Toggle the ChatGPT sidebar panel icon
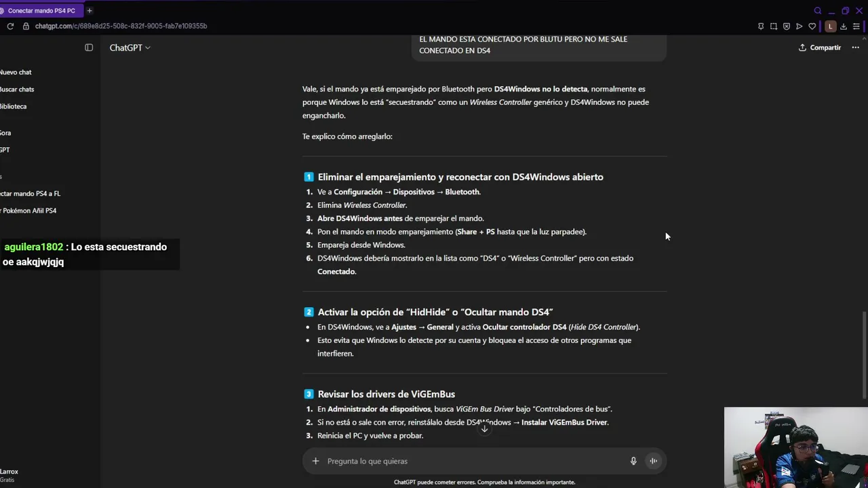 coord(89,47)
